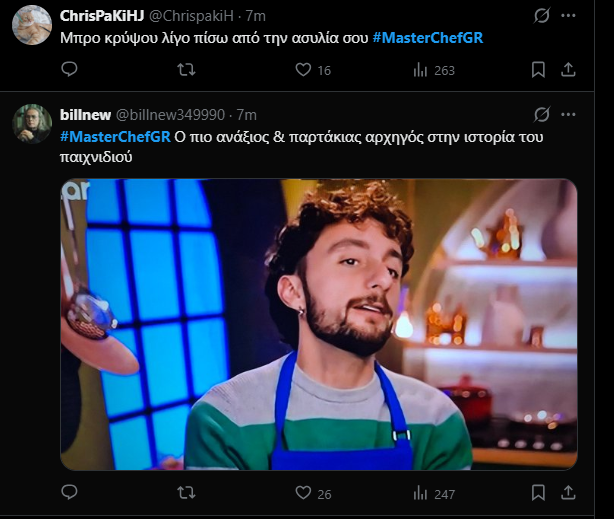This screenshot has height=519, width=614.
Task: Bookmark billnew's tweet
Action: pyautogui.click(x=538, y=493)
